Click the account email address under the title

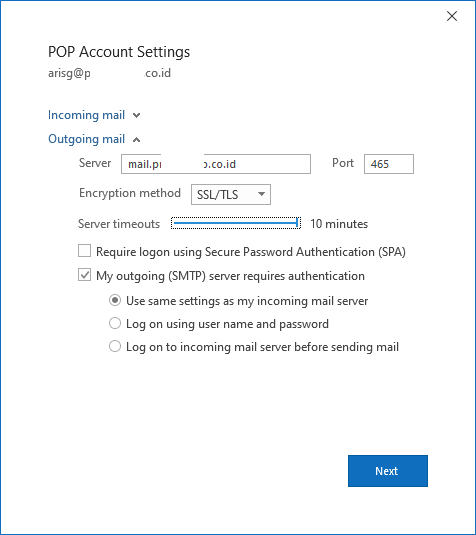click(x=109, y=73)
